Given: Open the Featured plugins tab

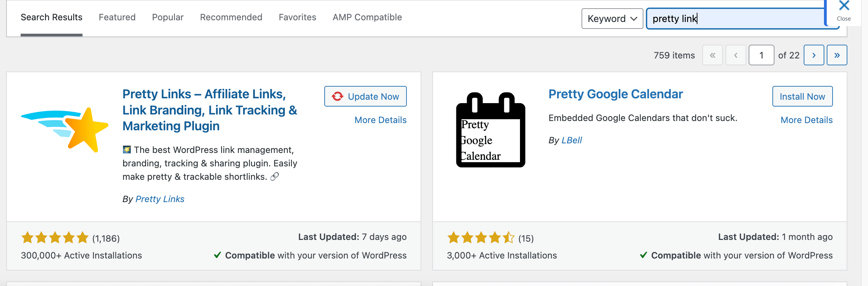Looking at the screenshot, I should coord(117,17).
